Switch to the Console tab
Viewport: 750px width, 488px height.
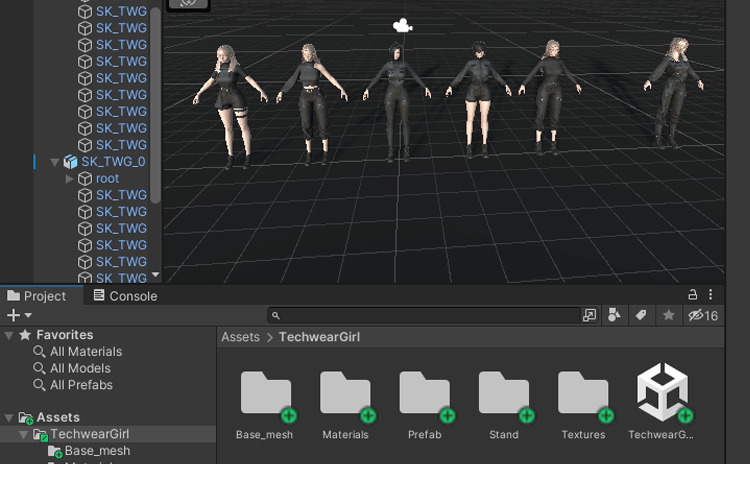click(x=125, y=296)
